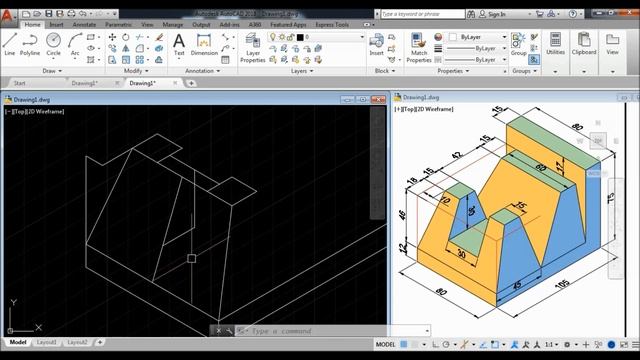The height and width of the screenshot is (360, 640).
Task: Click the Group tool
Action: [x=518, y=44]
